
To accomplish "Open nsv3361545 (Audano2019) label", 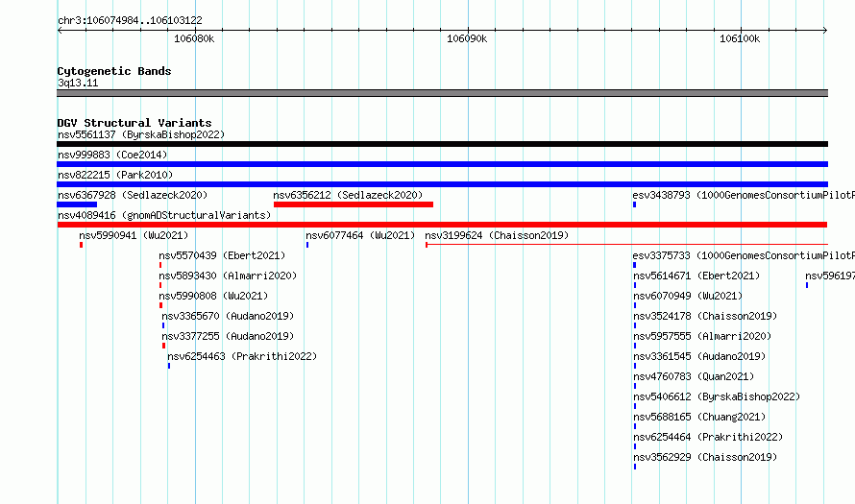I will click(699, 356).
